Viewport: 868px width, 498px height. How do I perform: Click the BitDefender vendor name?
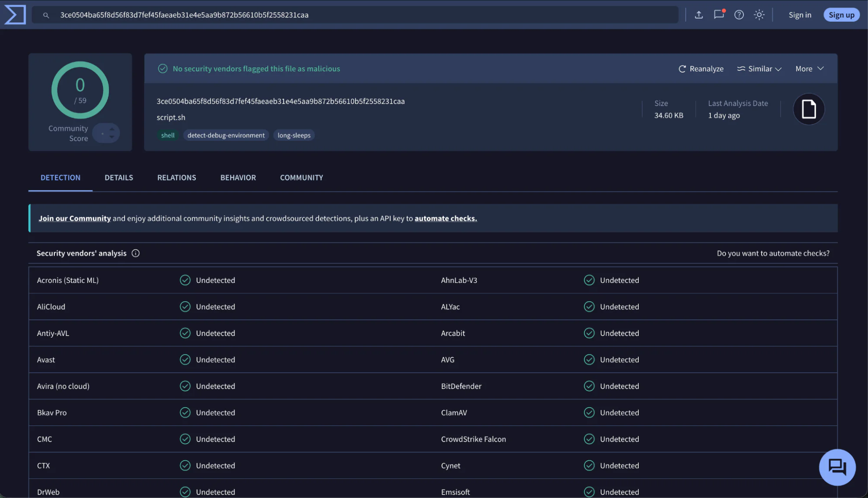(x=461, y=386)
